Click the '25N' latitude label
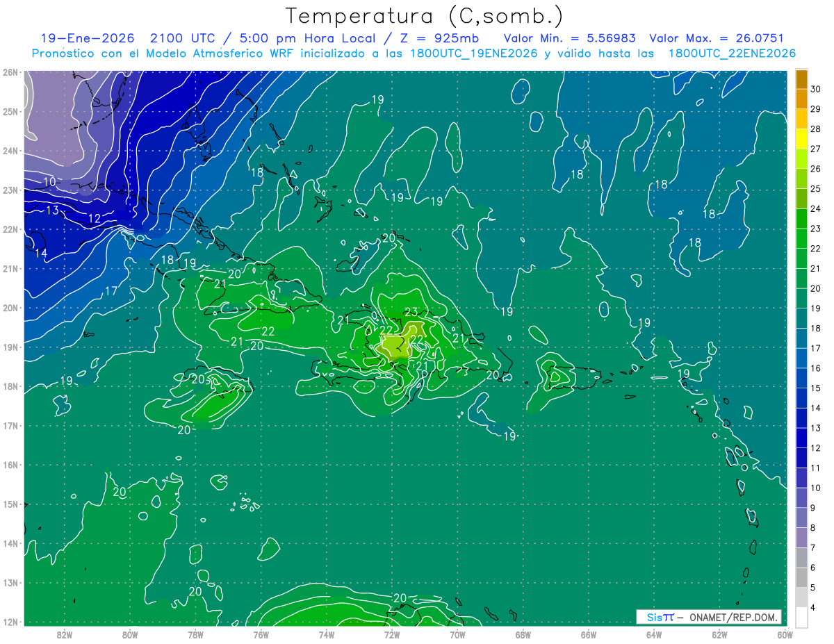The image size is (834, 644). (x=10, y=111)
